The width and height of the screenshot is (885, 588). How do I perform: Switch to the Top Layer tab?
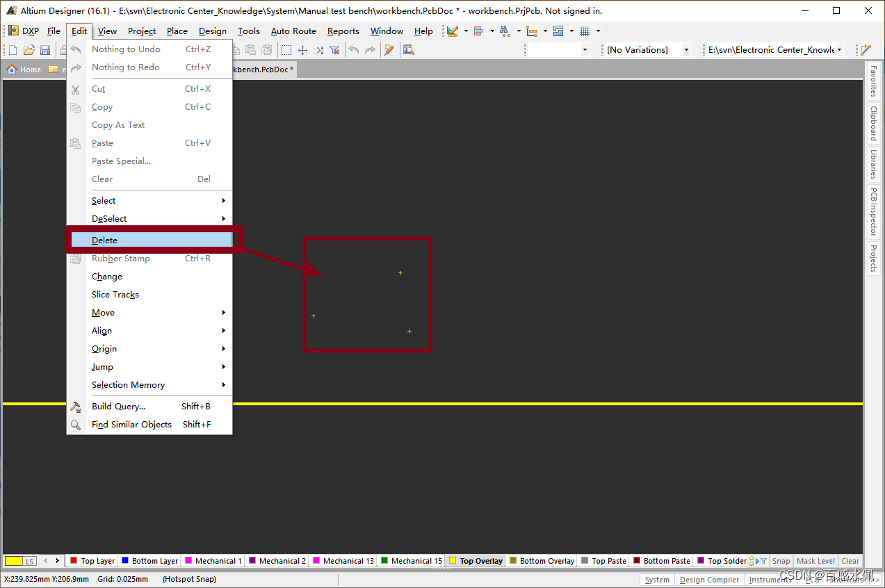pos(92,561)
